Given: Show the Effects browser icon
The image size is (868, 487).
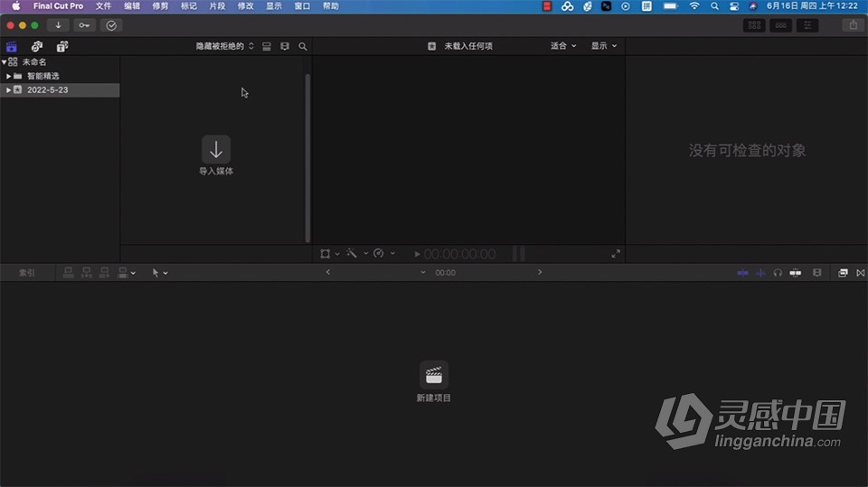Looking at the screenshot, I should [843, 273].
